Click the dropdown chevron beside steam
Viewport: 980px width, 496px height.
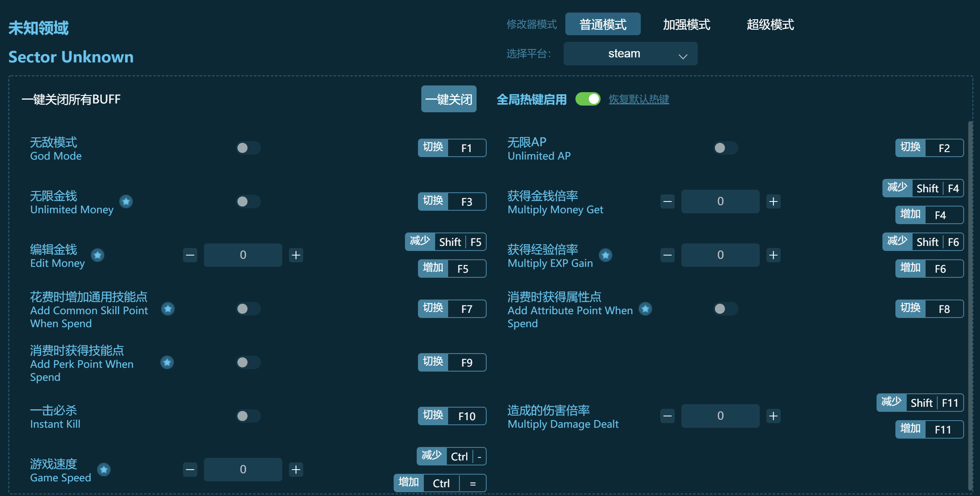683,55
